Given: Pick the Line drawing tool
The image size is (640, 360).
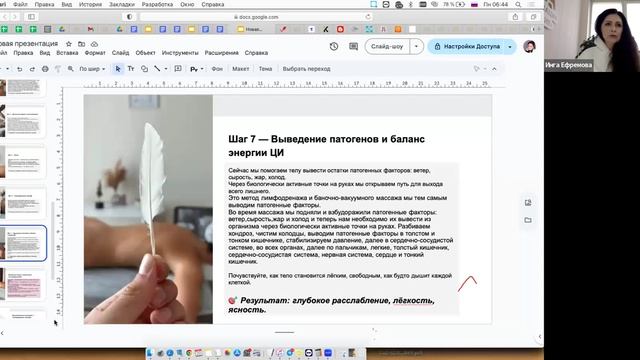Looking at the screenshot, I should click(x=157, y=69).
